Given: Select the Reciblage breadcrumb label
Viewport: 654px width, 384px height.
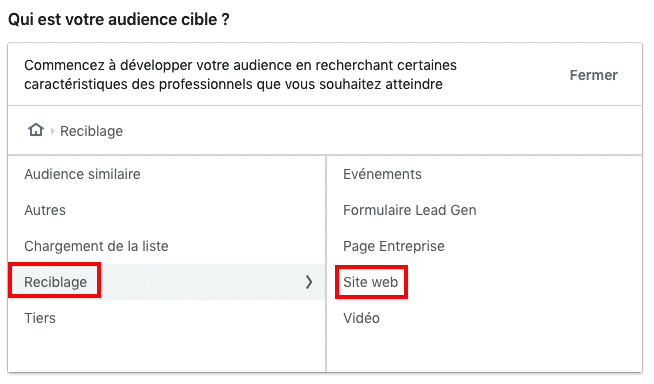Looking at the screenshot, I should 91,131.
